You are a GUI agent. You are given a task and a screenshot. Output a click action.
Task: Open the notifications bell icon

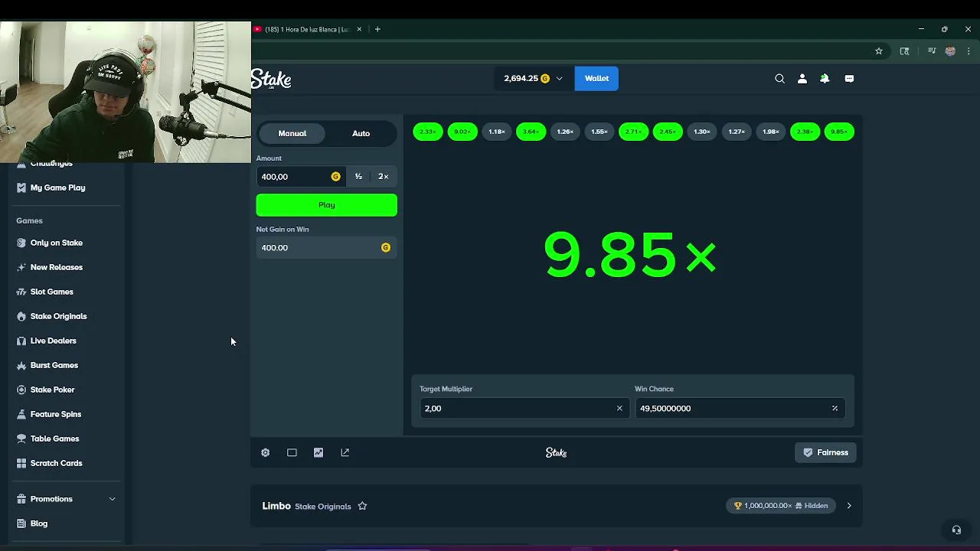(825, 78)
